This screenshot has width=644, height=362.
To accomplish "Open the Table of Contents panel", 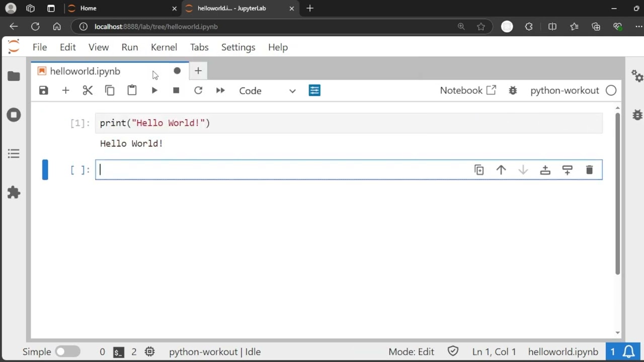I will pos(14,153).
